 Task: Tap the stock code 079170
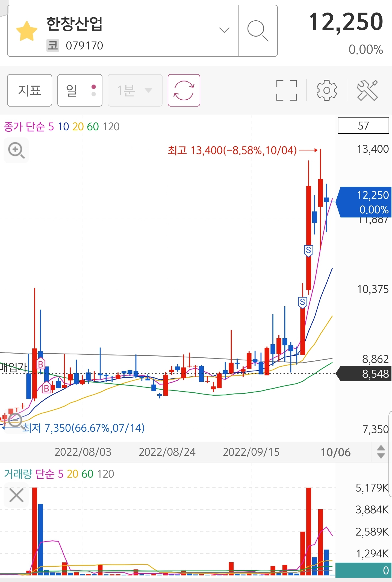tap(84, 46)
